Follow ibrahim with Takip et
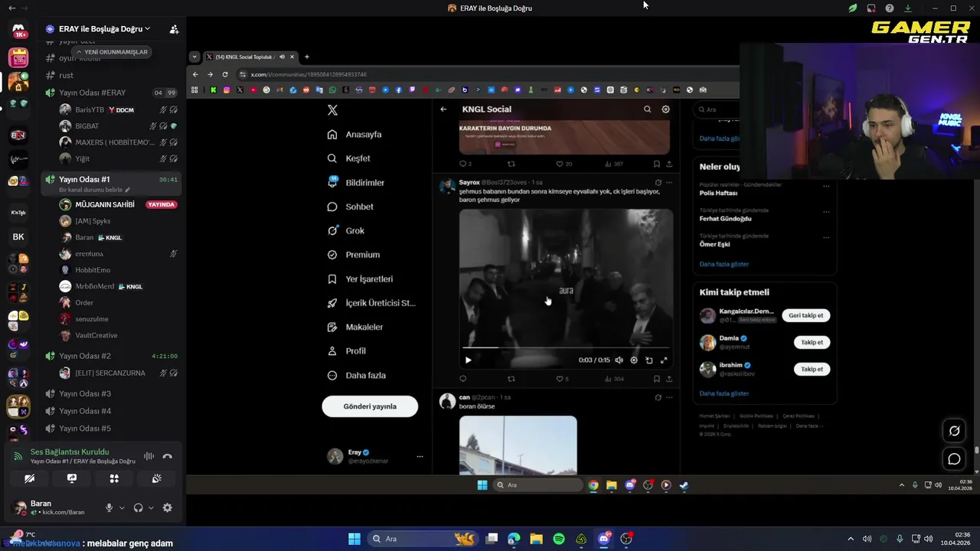Screen dimensions: 980x551 (812, 369)
